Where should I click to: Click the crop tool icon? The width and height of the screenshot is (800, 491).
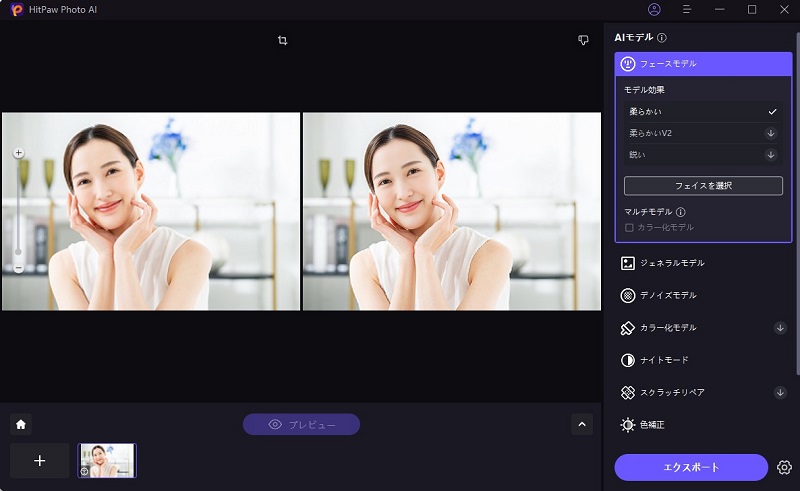[x=283, y=41]
